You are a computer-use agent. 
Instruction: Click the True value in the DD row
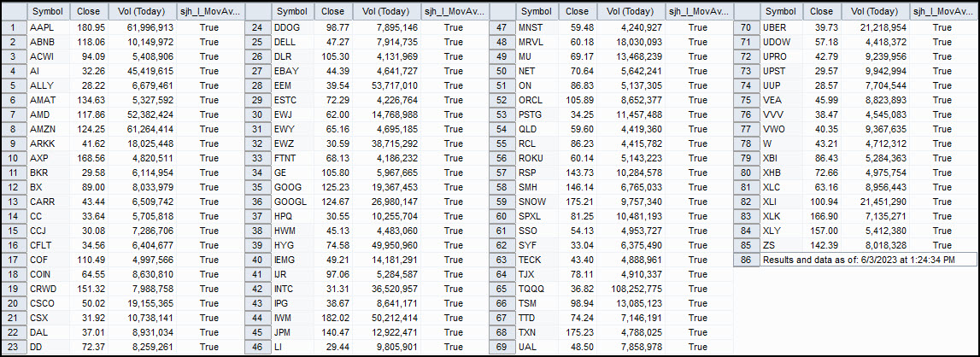(209, 347)
